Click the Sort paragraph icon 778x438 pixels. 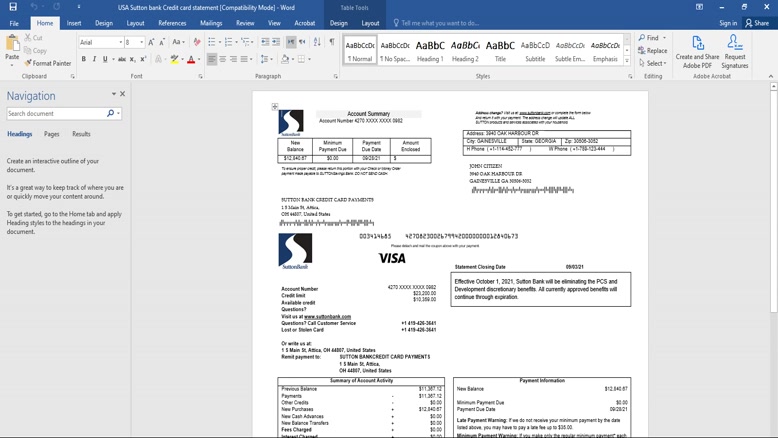(317, 42)
